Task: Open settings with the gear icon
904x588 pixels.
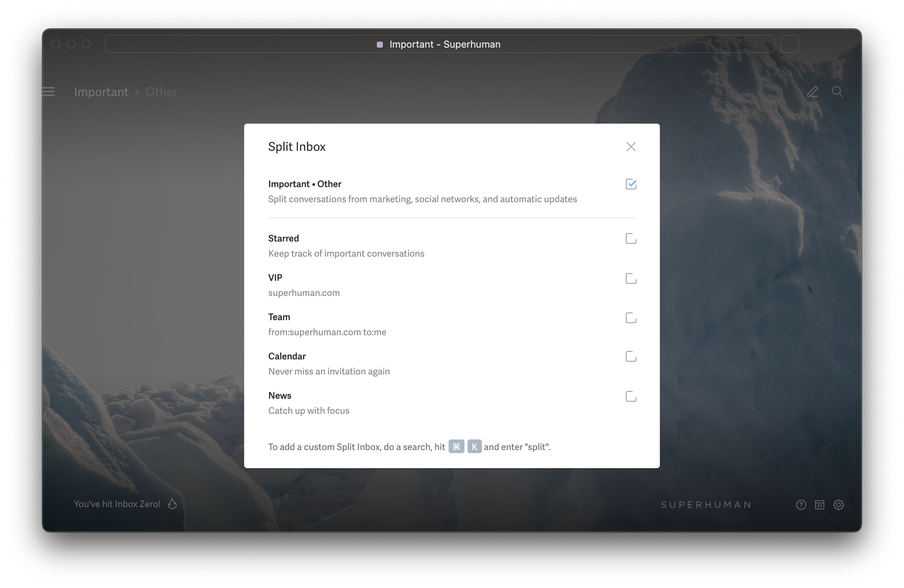Action: 838,505
